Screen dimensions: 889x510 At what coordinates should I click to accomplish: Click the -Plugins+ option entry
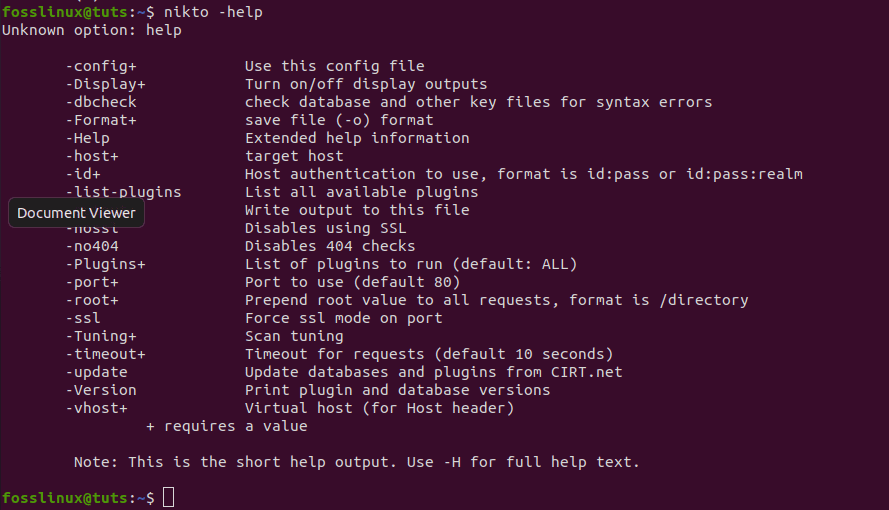(105, 264)
